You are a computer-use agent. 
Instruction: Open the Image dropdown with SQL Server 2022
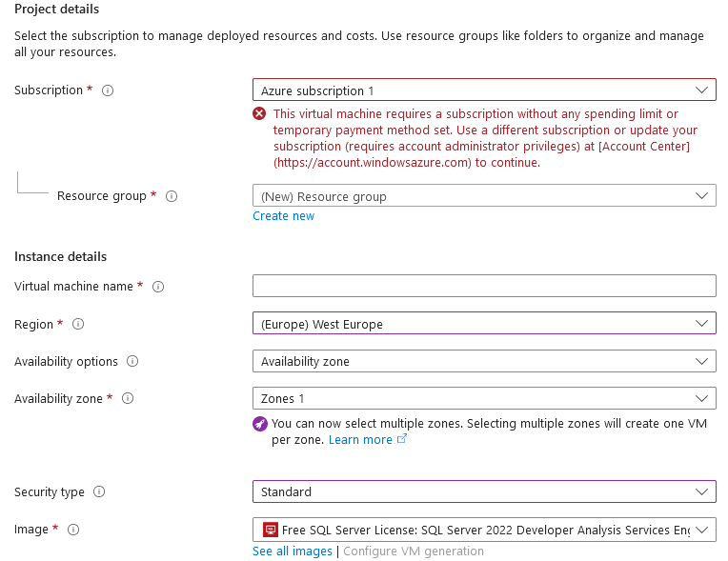pyautogui.click(x=484, y=530)
